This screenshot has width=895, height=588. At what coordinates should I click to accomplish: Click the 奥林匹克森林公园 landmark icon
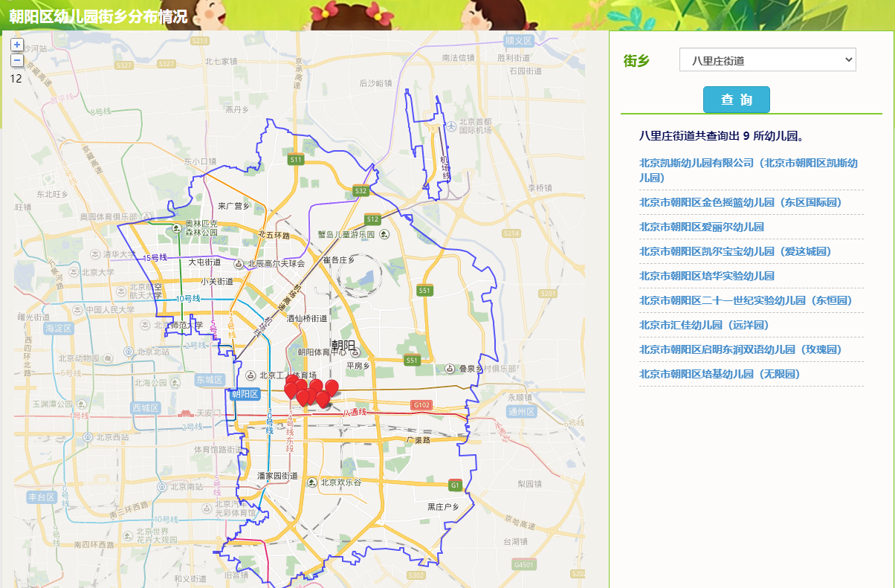coord(177,227)
